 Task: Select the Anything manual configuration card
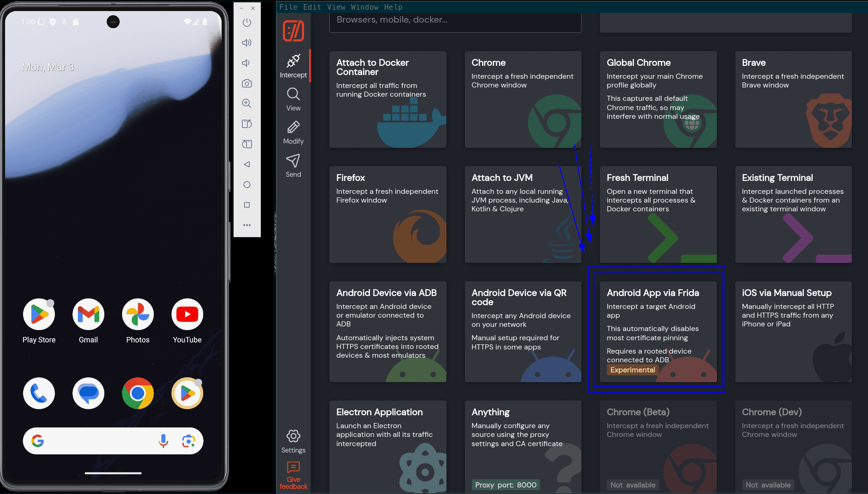523,447
